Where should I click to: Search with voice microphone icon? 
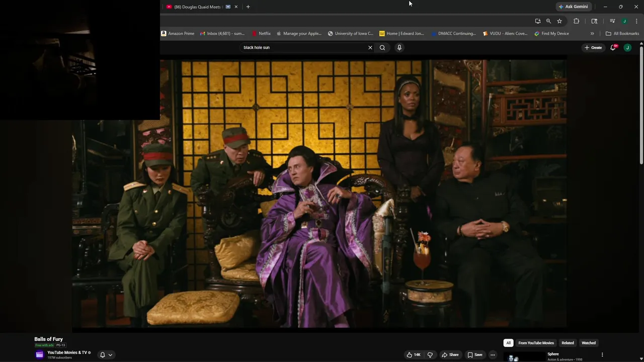pos(399,48)
